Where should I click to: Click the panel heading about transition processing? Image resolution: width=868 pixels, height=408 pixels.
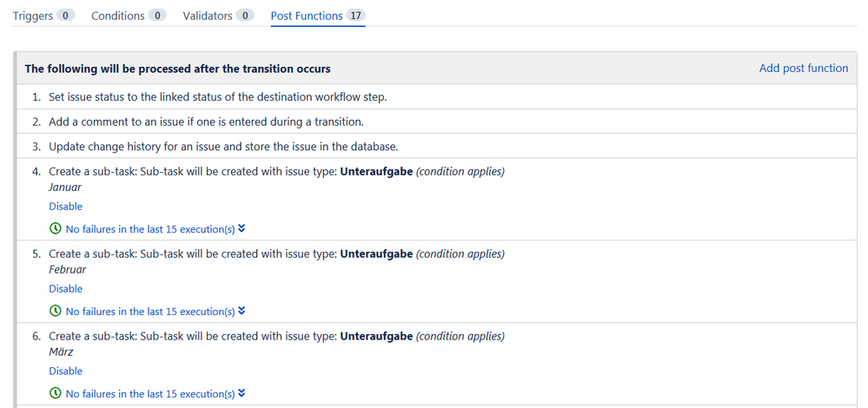point(178,69)
